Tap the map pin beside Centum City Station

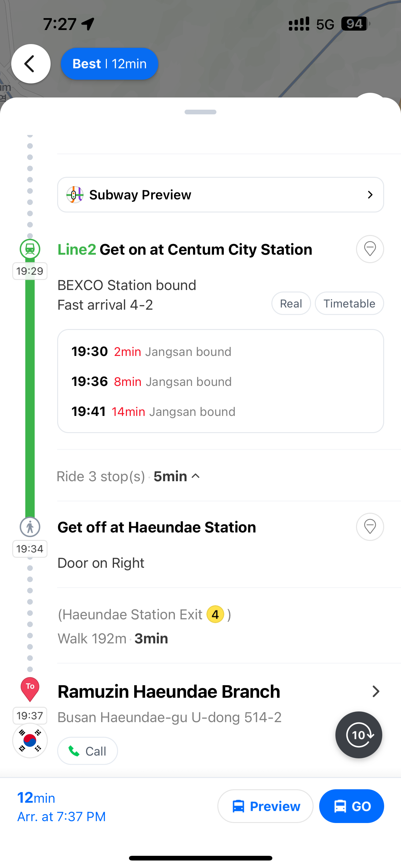click(x=370, y=249)
